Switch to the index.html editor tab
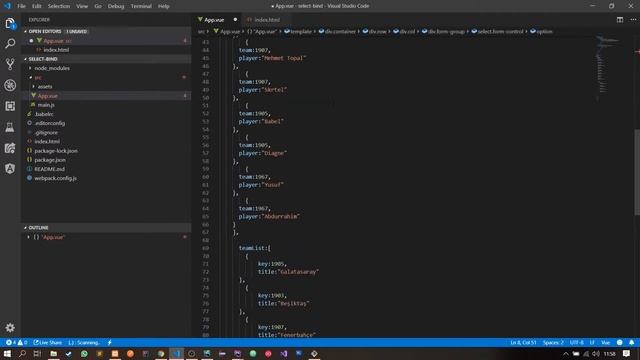640x360 pixels. (267, 20)
